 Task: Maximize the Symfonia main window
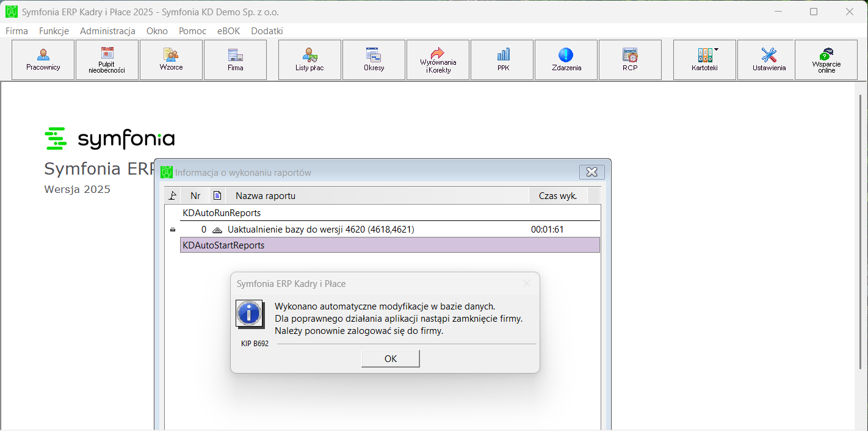tap(814, 12)
